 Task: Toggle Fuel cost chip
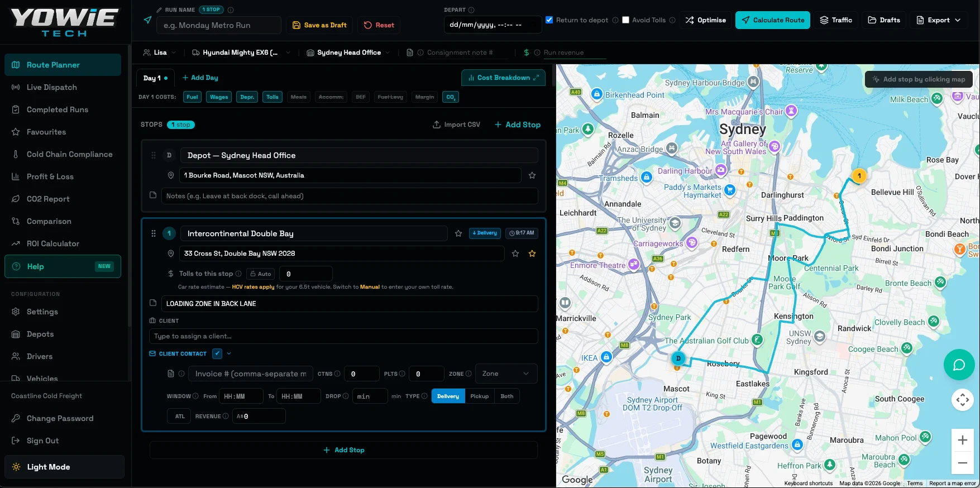point(193,97)
